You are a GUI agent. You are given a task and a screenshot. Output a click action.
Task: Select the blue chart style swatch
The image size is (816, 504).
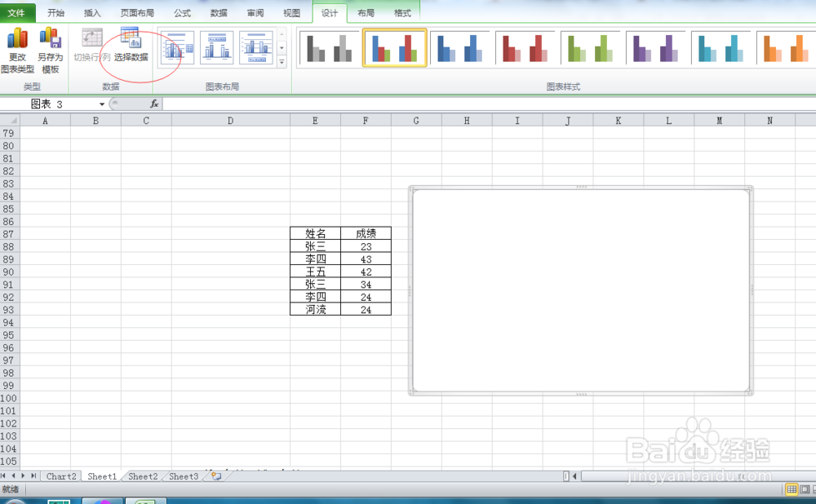tap(459, 48)
